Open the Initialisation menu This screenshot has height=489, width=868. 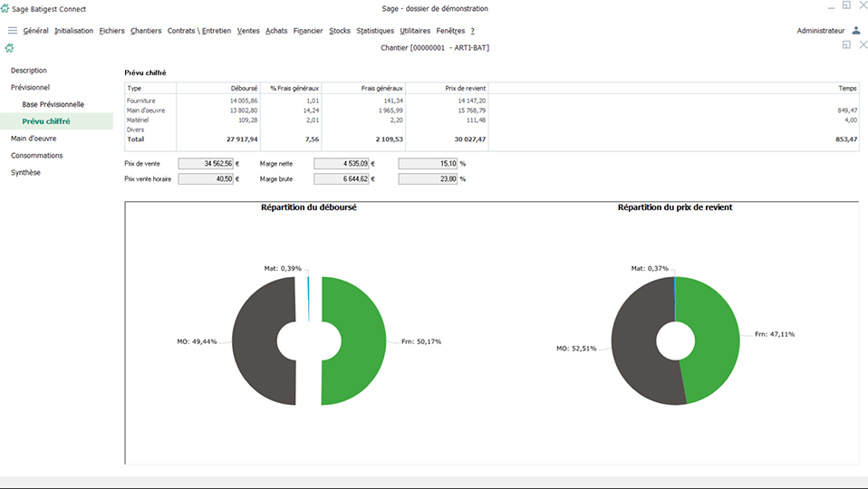[x=74, y=31]
